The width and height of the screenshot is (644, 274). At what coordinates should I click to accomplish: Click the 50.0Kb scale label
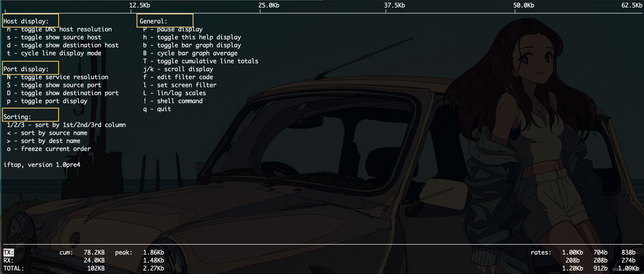coord(524,5)
